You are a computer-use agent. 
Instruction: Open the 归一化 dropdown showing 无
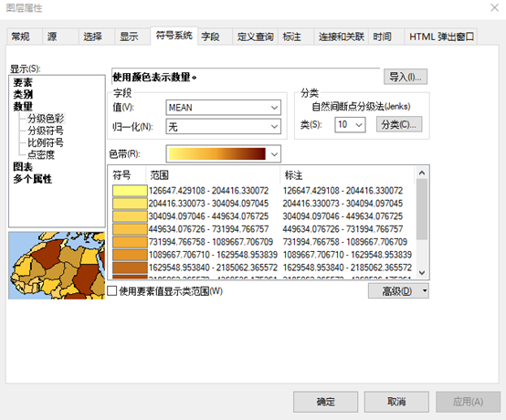[223, 126]
